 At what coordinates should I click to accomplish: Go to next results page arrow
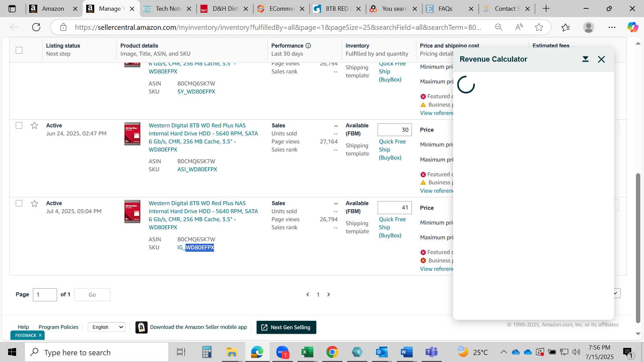329,295
